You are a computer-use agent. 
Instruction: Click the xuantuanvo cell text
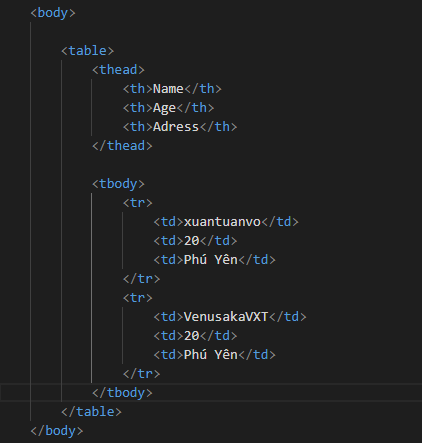pyautogui.click(x=222, y=222)
